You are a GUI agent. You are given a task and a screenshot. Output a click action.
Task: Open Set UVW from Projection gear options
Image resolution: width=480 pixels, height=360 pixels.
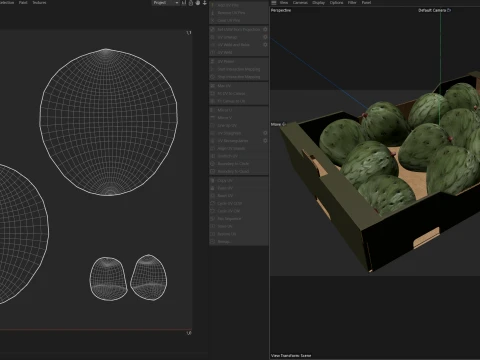pyautogui.click(x=265, y=29)
